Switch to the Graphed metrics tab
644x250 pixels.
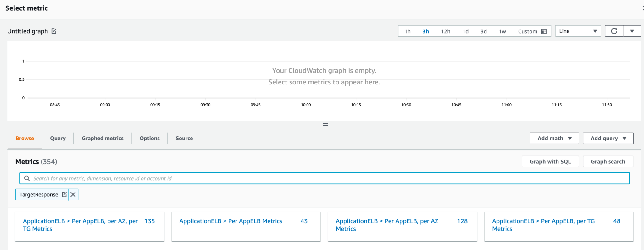click(103, 138)
